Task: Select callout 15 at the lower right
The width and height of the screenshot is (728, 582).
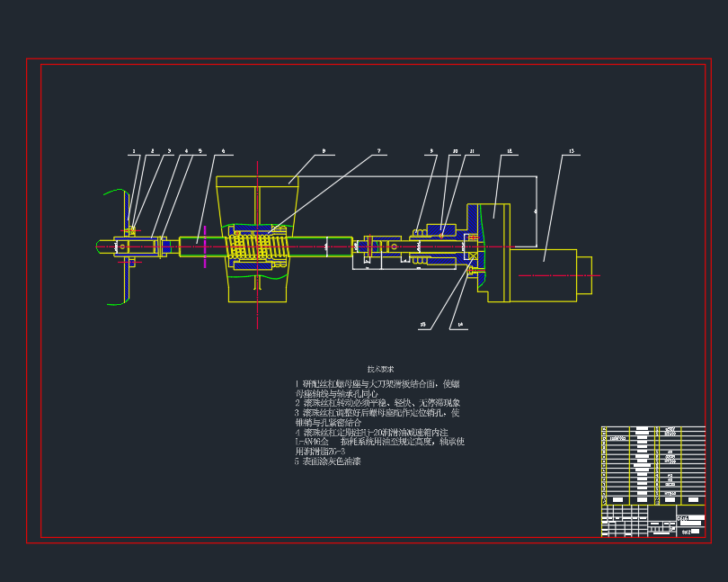Action: (x=422, y=324)
